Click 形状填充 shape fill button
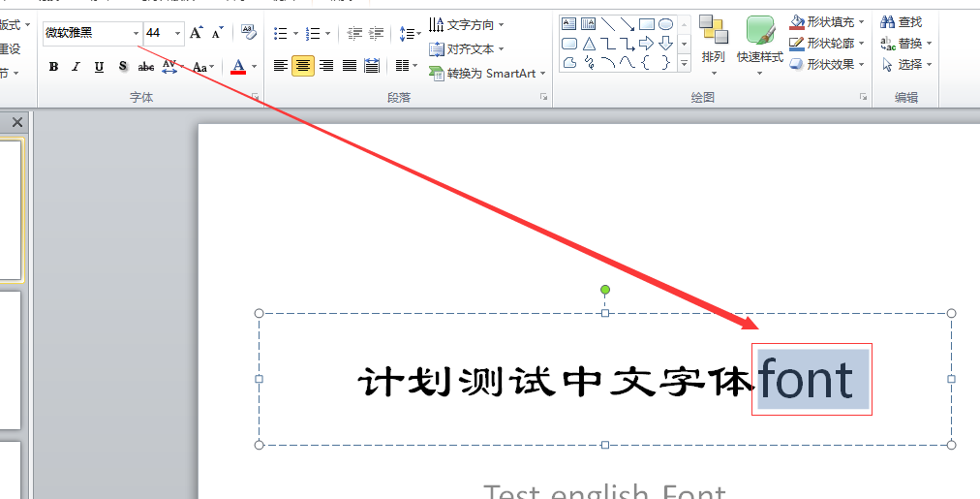The height and width of the screenshot is (499, 980). (x=821, y=22)
